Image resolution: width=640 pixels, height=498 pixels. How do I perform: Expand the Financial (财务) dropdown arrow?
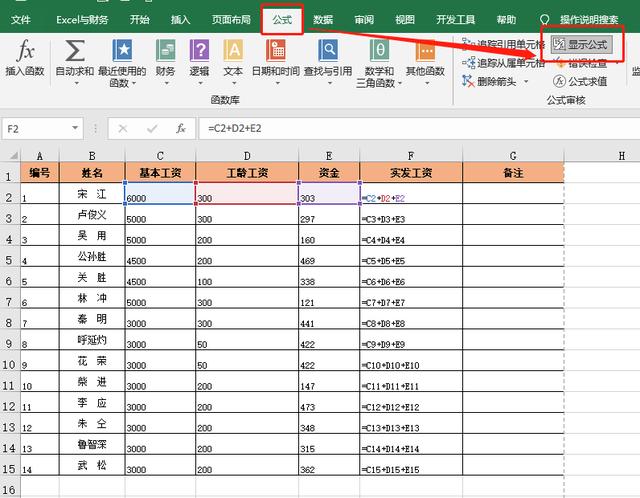[167, 83]
